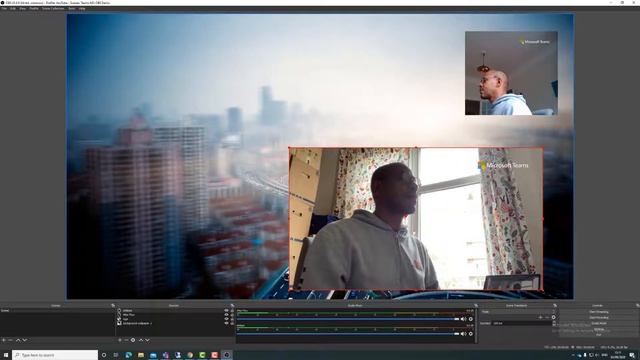Open Task View from the taskbar

pos(116,355)
